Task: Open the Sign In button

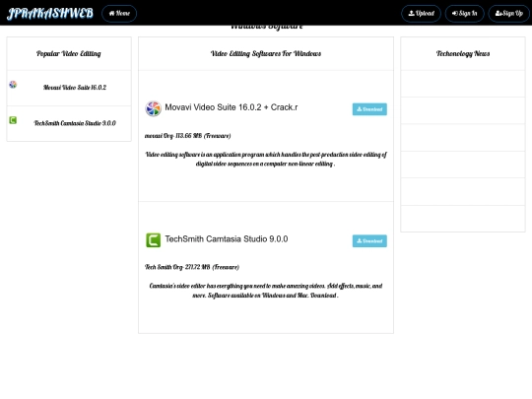Action: point(464,14)
